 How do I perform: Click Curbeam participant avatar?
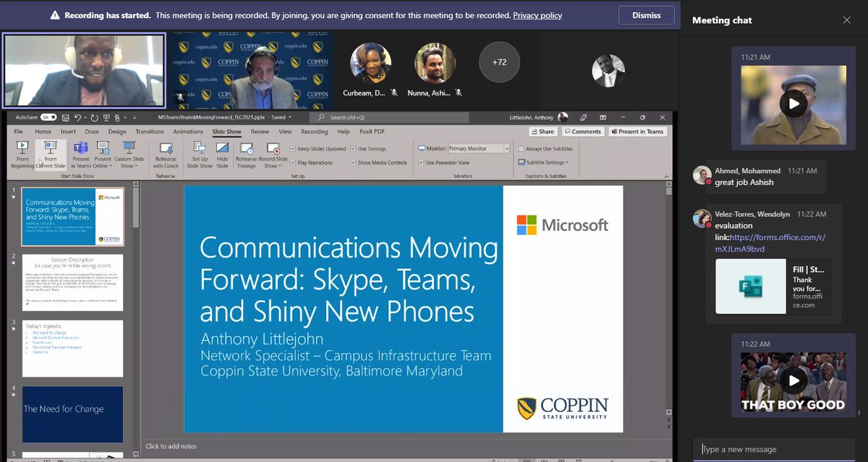pyautogui.click(x=371, y=64)
